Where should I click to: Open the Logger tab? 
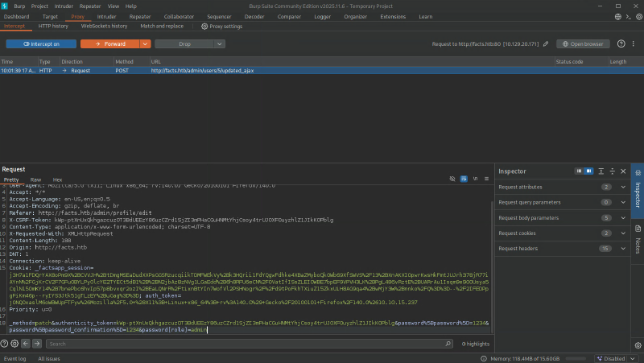323,17
